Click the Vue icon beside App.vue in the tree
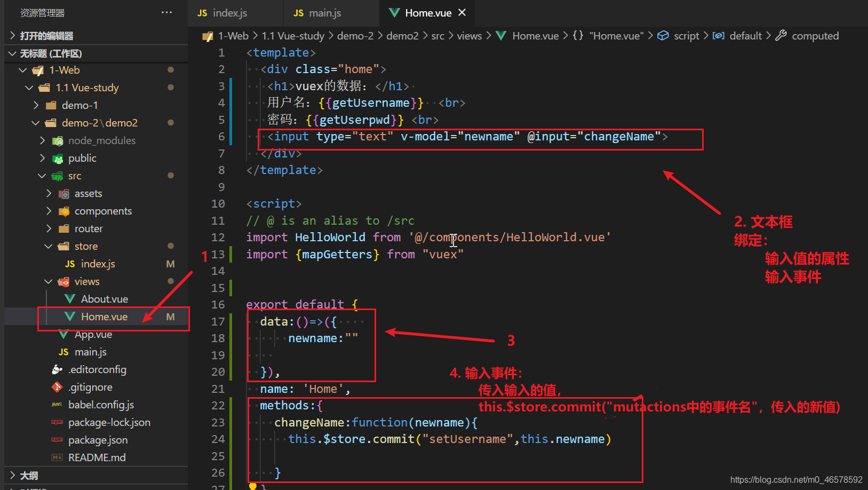868x490 pixels. click(x=63, y=334)
